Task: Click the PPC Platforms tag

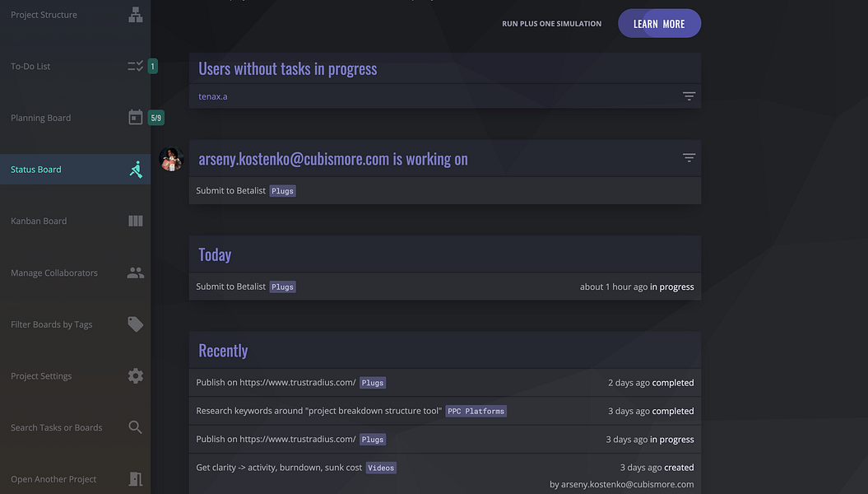Action: (x=476, y=411)
